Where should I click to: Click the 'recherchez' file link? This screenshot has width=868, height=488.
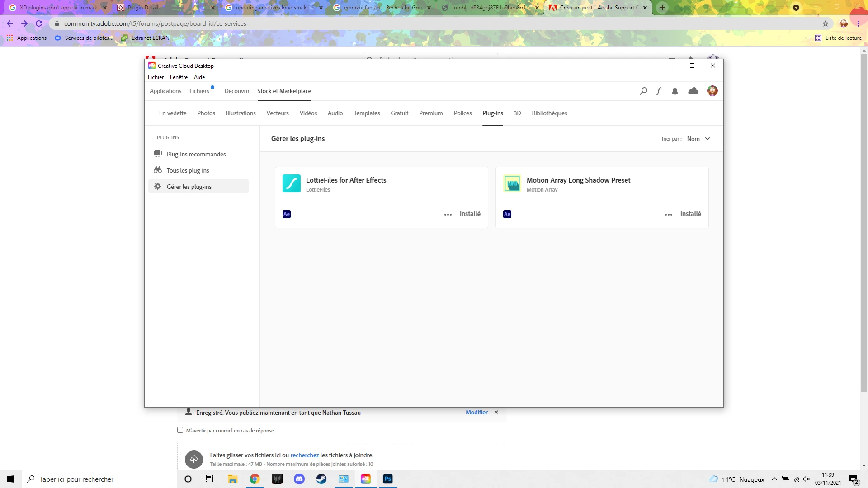pos(304,455)
